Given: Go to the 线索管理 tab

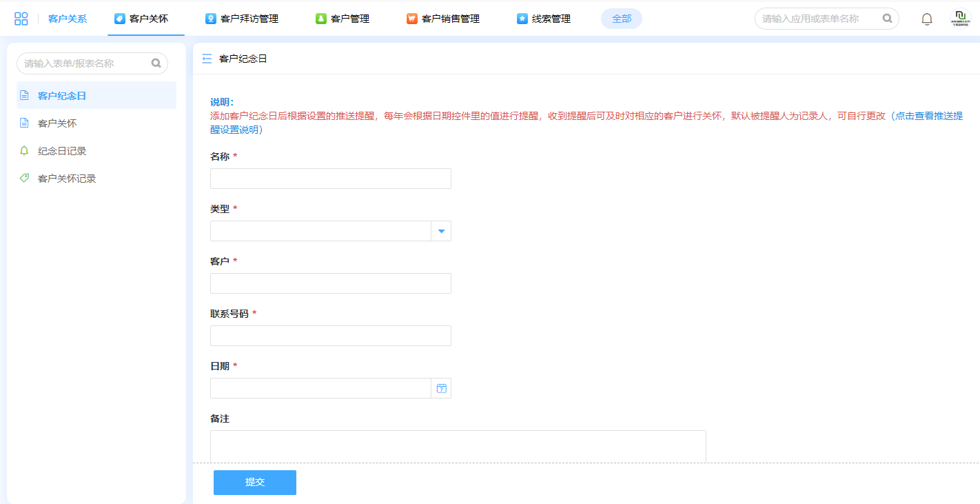Looking at the screenshot, I should coord(544,19).
